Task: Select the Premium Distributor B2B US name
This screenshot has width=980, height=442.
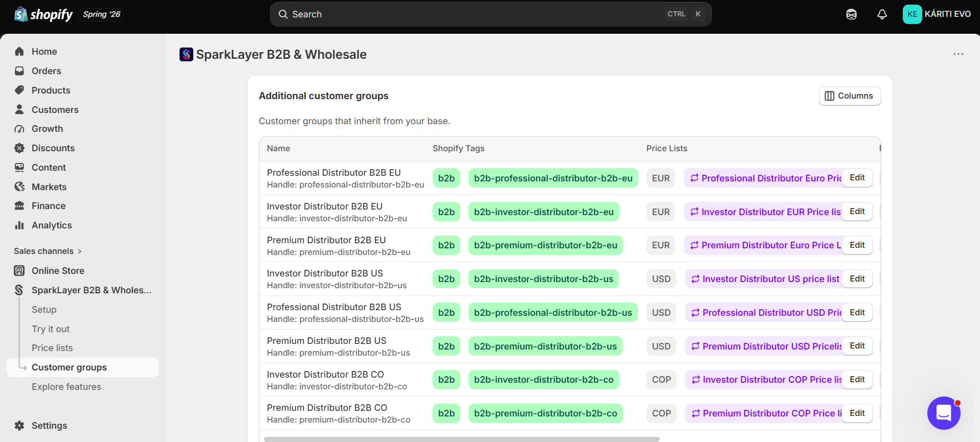Action: tap(326, 341)
